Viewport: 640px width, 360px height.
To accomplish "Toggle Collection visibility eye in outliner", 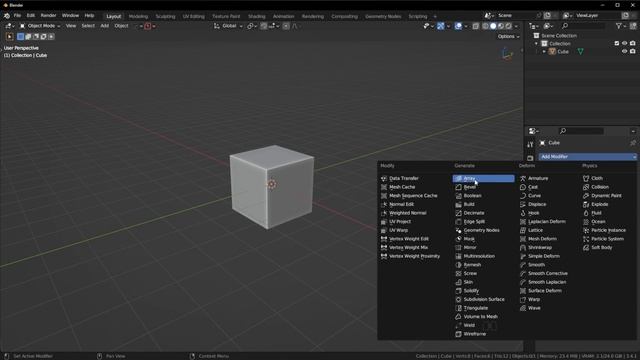I will point(624,43).
